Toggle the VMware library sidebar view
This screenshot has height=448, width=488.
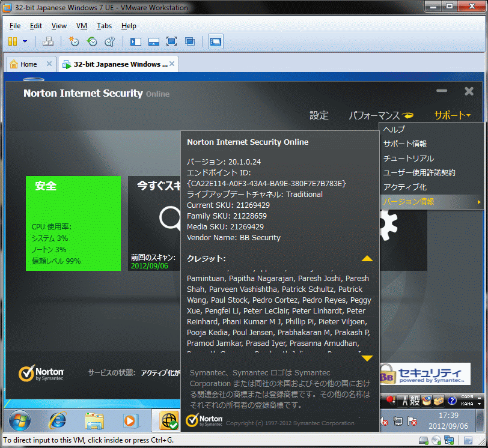tap(135, 41)
